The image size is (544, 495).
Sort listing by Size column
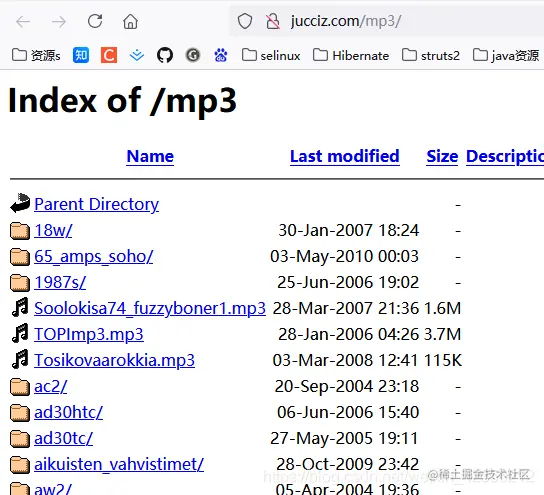pos(442,156)
